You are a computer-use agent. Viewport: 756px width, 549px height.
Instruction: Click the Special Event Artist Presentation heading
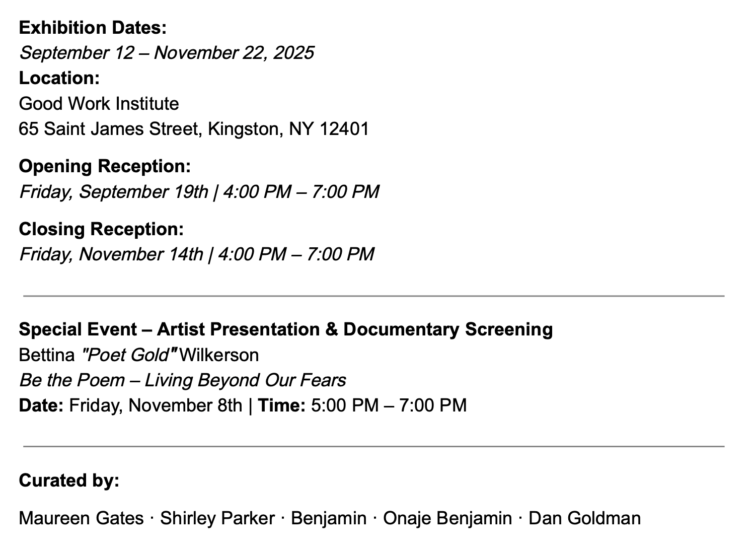point(285,329)
